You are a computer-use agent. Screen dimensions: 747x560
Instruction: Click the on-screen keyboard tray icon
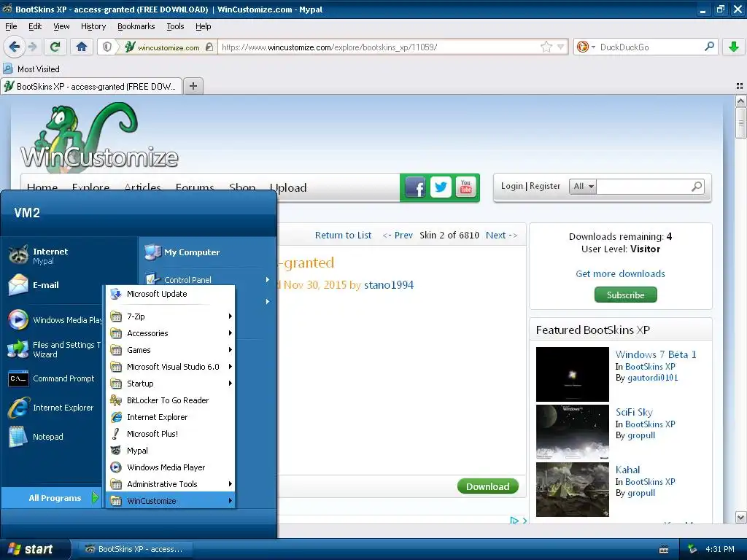(x=664, y=550)
